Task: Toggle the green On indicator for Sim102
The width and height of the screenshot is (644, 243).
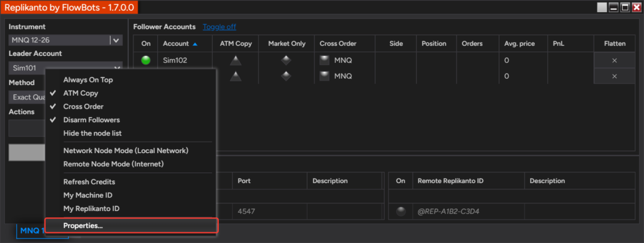Action: 145,60
